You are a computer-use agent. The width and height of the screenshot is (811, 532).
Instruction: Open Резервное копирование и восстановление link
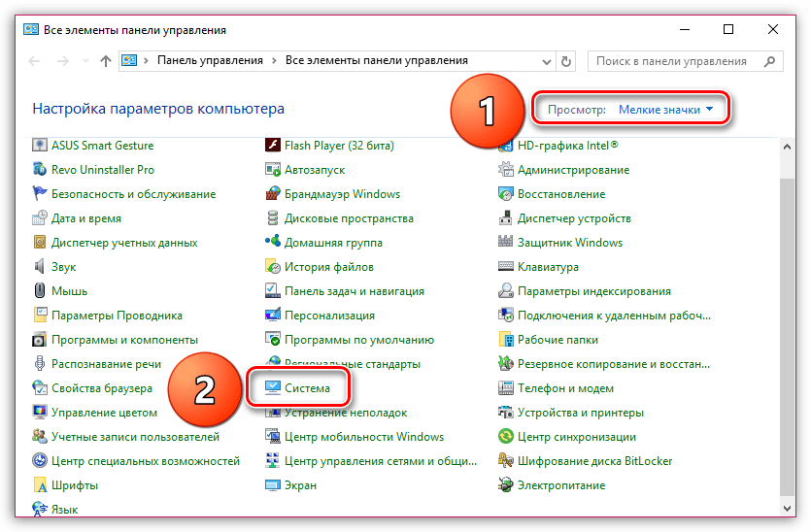click(x=614, y=364)
